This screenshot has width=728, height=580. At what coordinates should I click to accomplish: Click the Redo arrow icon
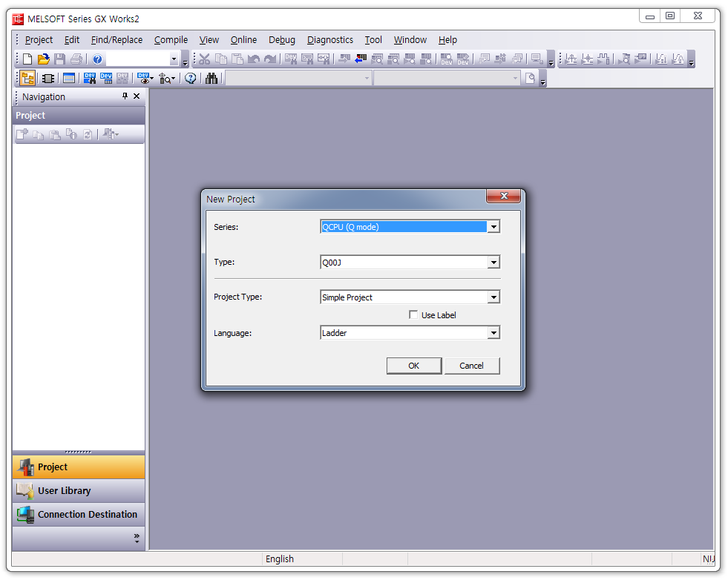pos(269,59)
